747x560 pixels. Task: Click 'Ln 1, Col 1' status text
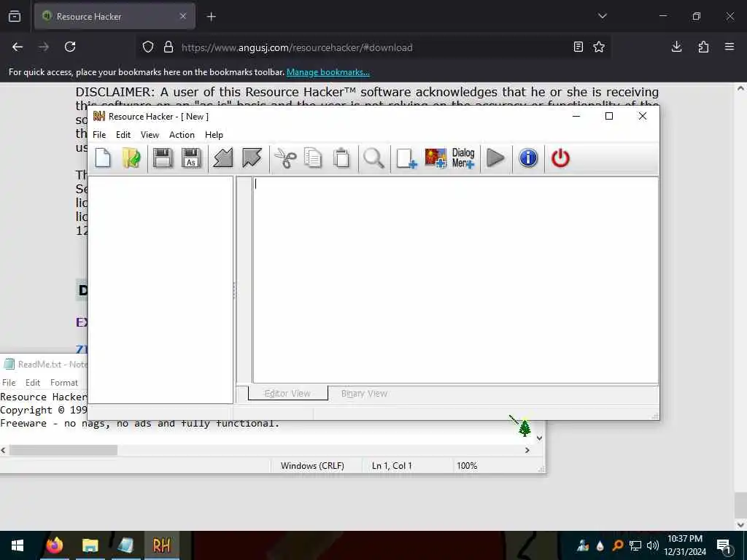[x=392, y=466]
